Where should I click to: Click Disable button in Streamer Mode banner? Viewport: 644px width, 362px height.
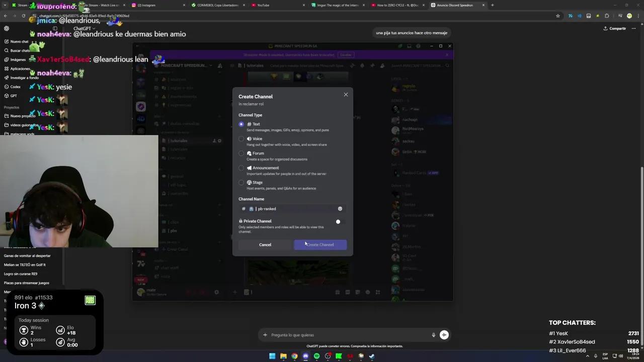click(x=346, y=55)
